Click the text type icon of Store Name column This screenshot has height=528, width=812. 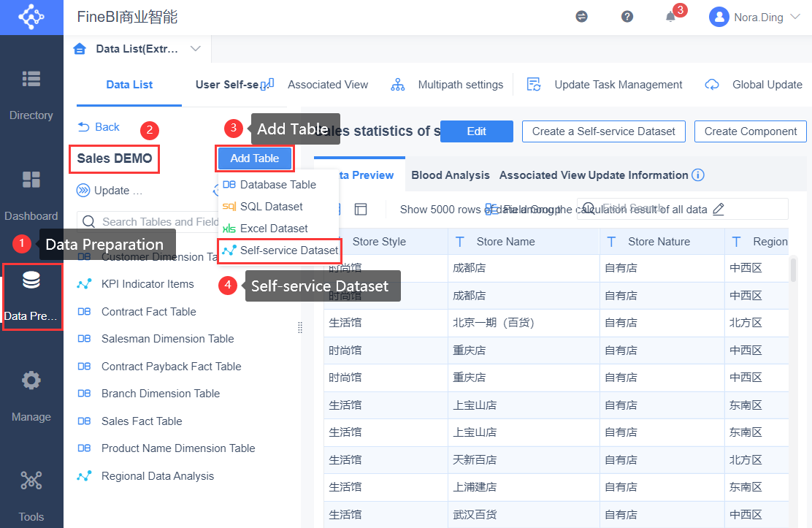460,242
